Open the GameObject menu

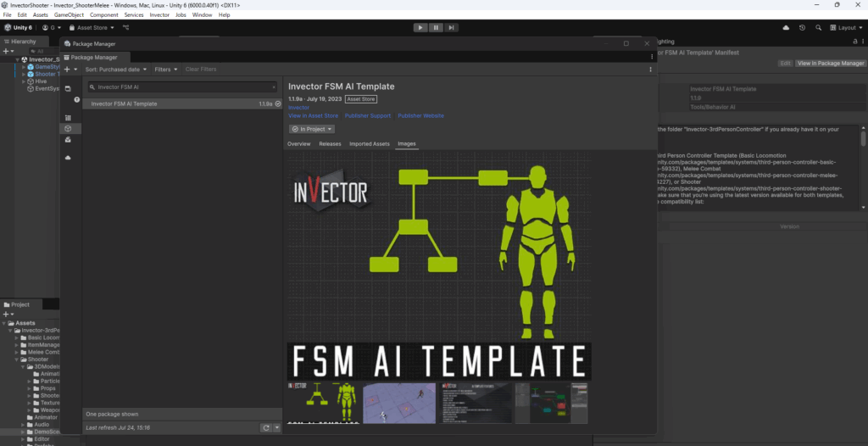(x=69, y=15)
